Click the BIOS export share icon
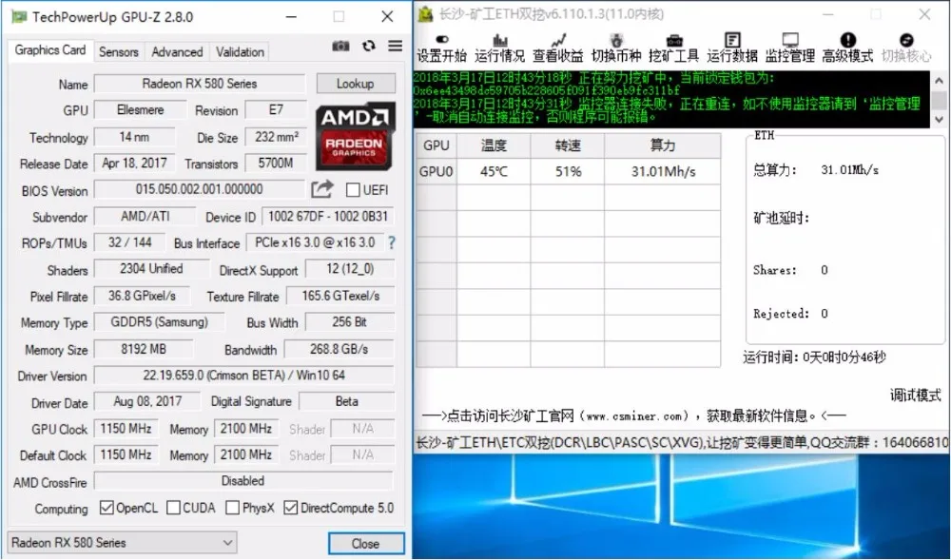The image size is (951, 560). tap(322, 189)
